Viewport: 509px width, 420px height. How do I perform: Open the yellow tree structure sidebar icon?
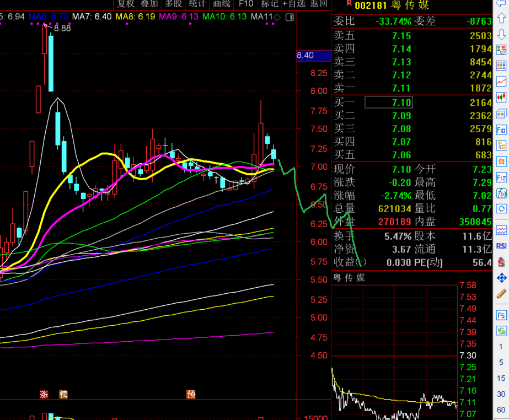coord(501,146)
